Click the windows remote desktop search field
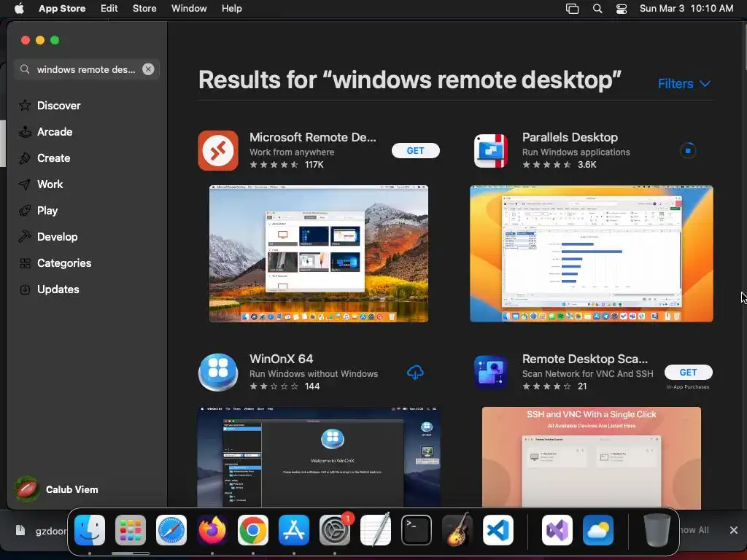This screenshot has width=747, height=560. tap(86, 69)
